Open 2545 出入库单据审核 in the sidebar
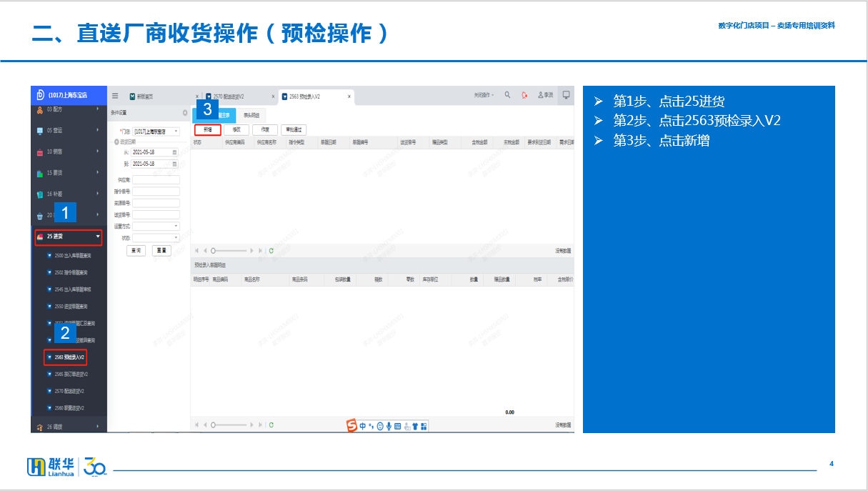 point(69,289)
